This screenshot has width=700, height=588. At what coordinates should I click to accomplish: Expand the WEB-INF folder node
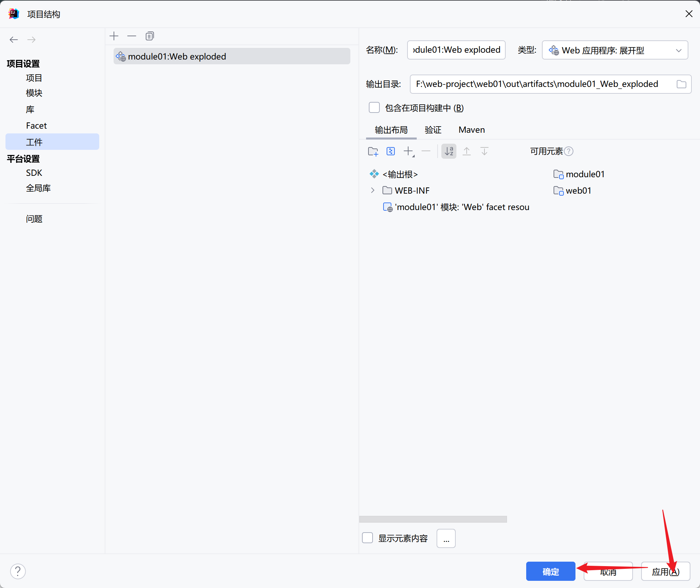373,190
